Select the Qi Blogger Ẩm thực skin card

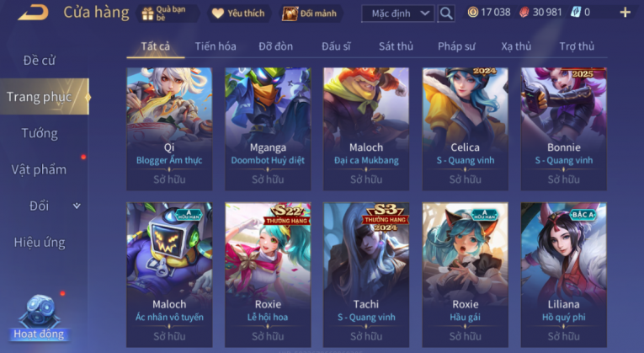169,129
